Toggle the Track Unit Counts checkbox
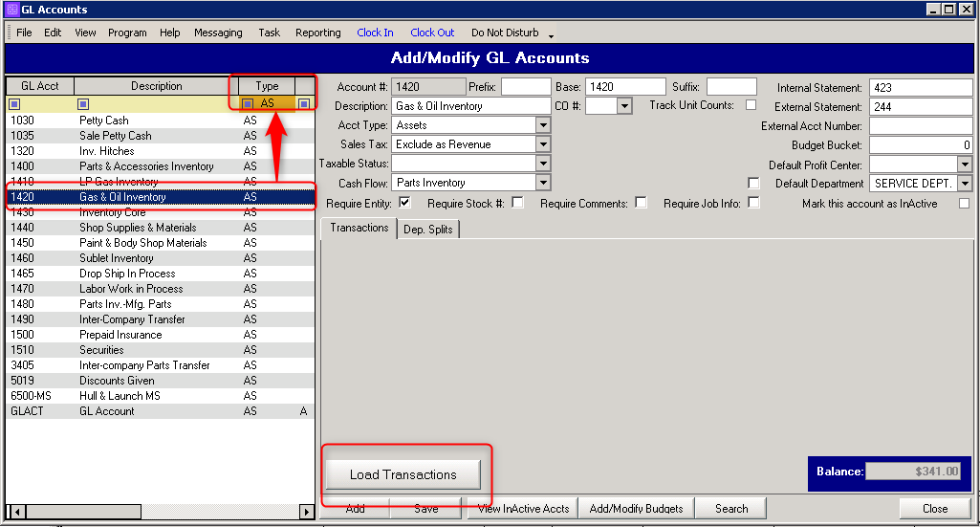The width and height of the screenshot is (980, 527). 751,105
